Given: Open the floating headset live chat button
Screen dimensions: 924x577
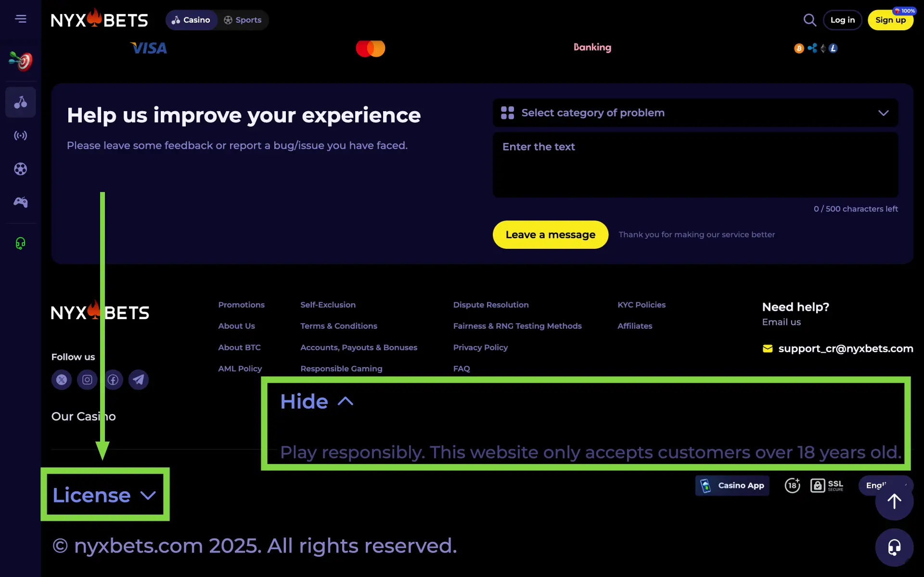Looking at the screenshot, I should tap(894, 547).
